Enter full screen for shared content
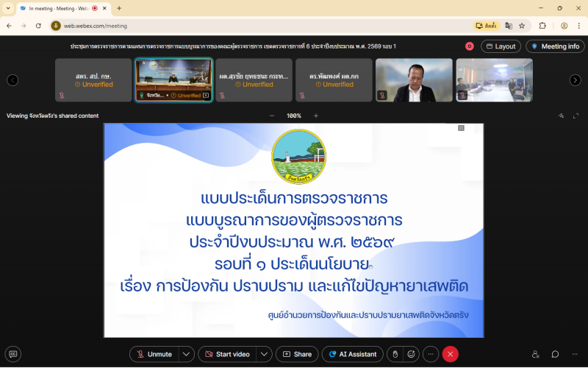 point(576,116)
